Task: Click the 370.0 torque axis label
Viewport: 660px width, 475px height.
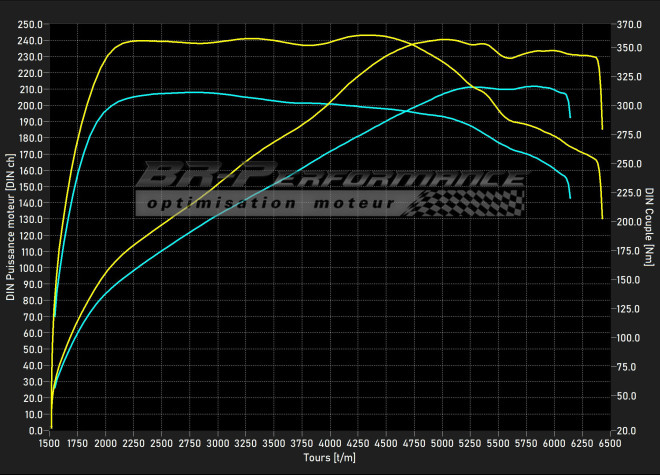Action: pyautogui.click(x=629, y=25)
